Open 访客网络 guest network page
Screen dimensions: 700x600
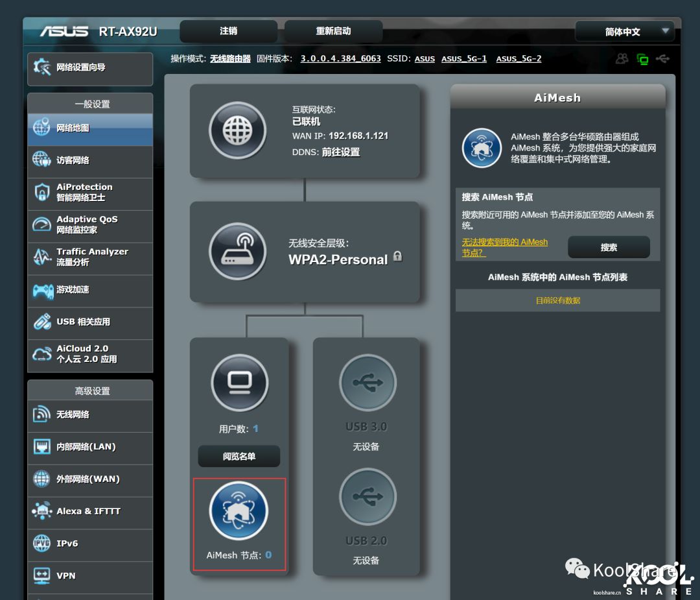[90, 161]
